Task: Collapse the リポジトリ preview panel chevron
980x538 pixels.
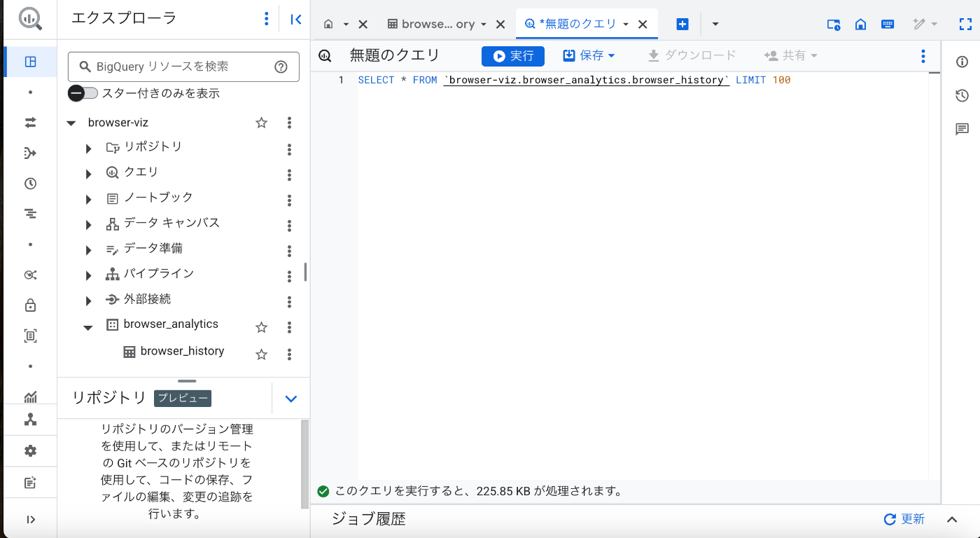Action: point(291,399)
